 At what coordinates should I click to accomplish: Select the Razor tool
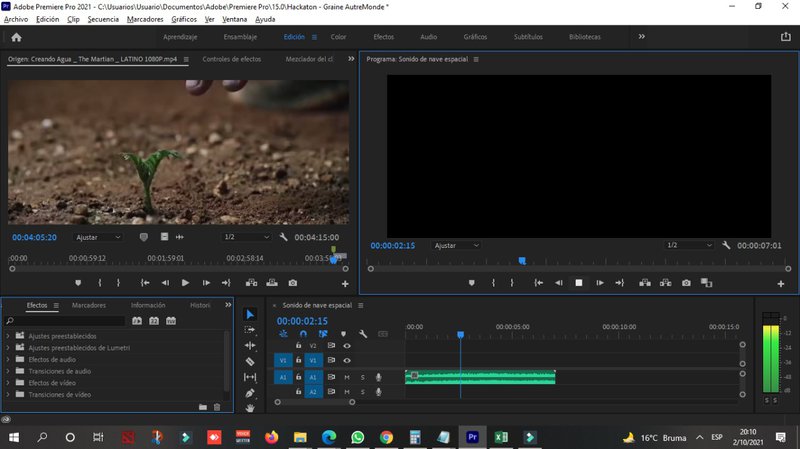(250, 361)
